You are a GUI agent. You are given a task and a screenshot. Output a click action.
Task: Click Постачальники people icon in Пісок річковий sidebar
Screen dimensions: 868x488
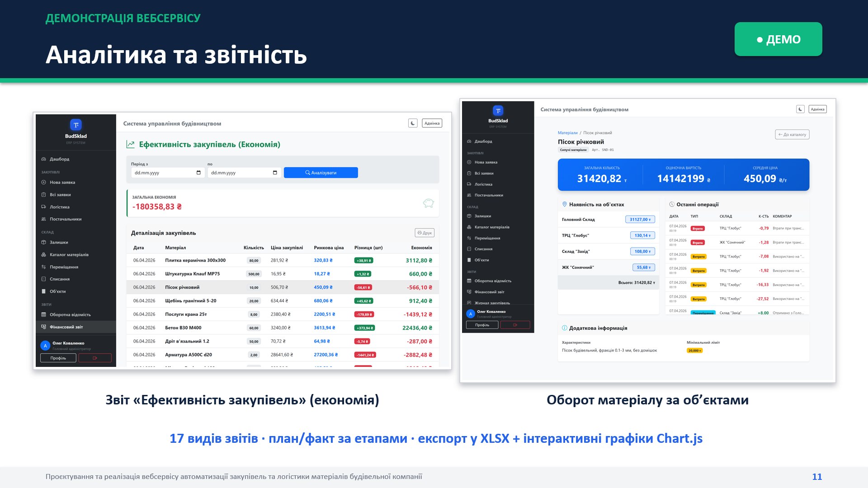tap(469, 195)
